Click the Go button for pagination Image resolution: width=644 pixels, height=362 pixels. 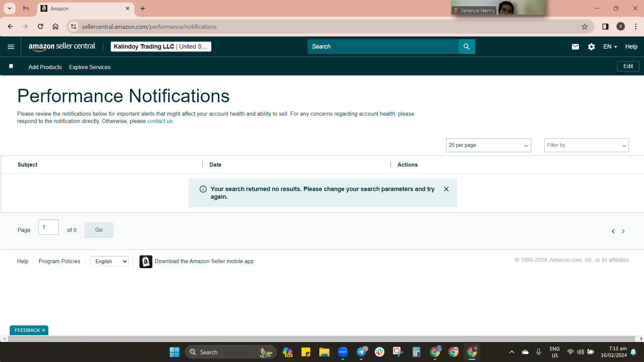[x=99, y=230]
